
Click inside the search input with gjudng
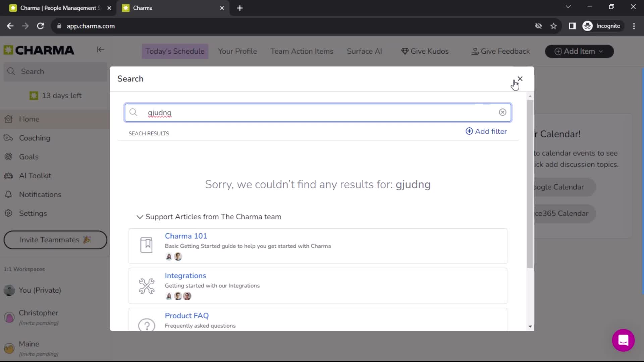pos(318,113)
